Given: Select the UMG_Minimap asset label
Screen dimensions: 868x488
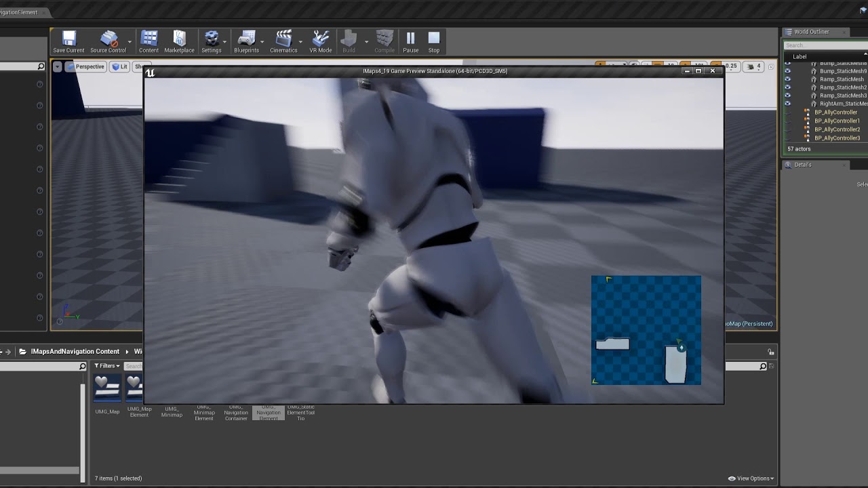Looking at the screenshot, I should coord(172,411).
